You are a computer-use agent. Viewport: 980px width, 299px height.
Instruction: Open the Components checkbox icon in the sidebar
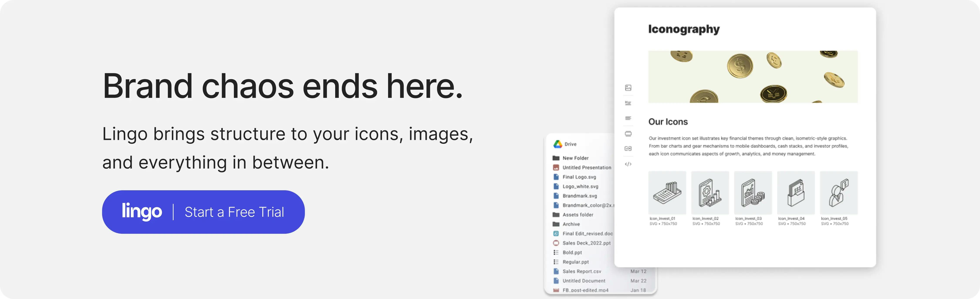coord(629,149)
